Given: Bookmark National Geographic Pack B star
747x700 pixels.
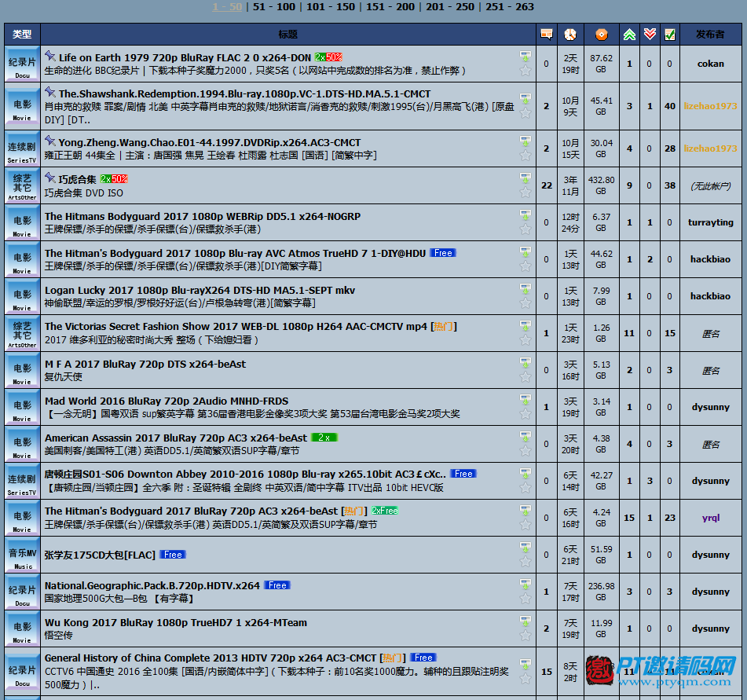Looking at the screenshot, I should (x=525, y=599).
